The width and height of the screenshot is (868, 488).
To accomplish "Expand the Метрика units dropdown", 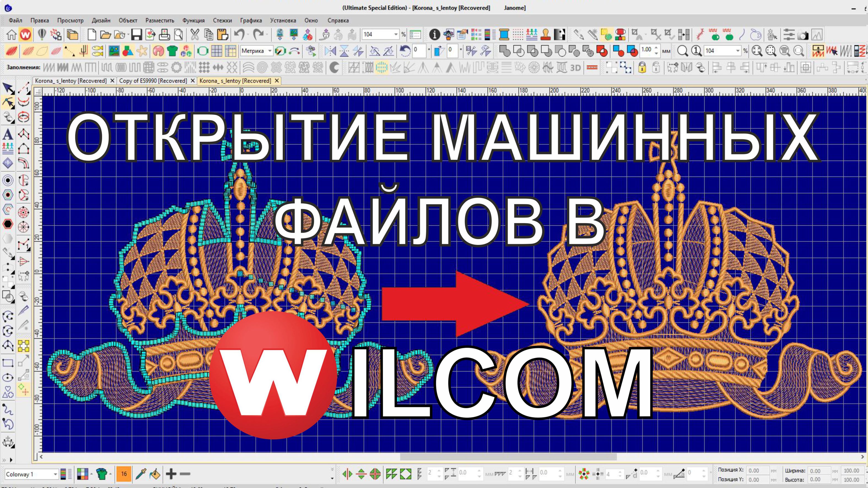I will pyautogui.click(x=269, y=51).
